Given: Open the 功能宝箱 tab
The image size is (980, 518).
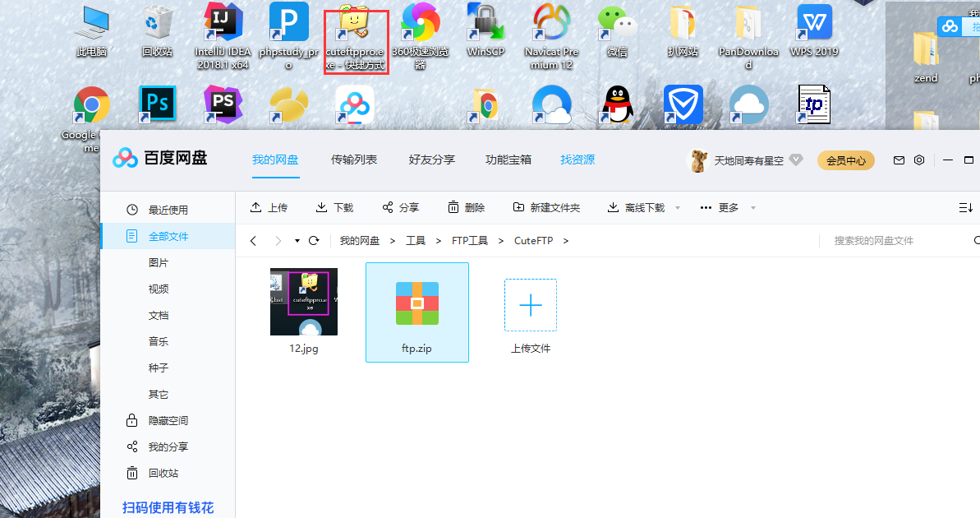Looking at the screenshot, I should pyautogui.click(x=508, y=160).
